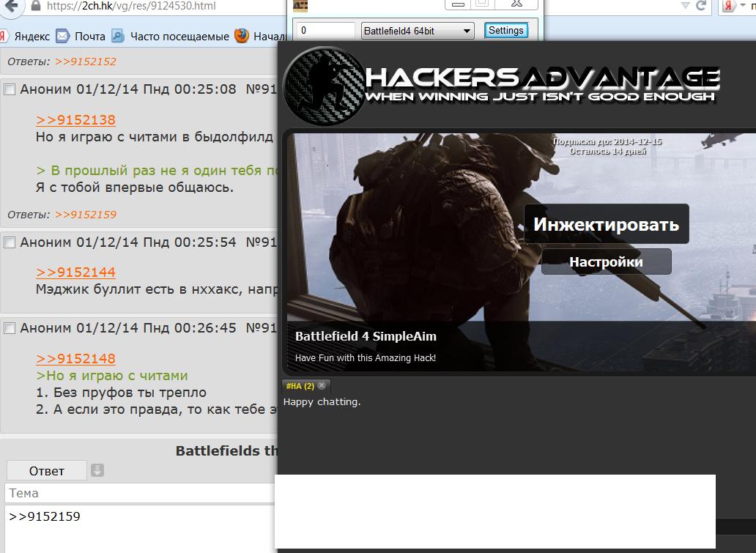756x553 pixels.
Task: Go back with the browser back arrow
Action: (x=10, y=7)
